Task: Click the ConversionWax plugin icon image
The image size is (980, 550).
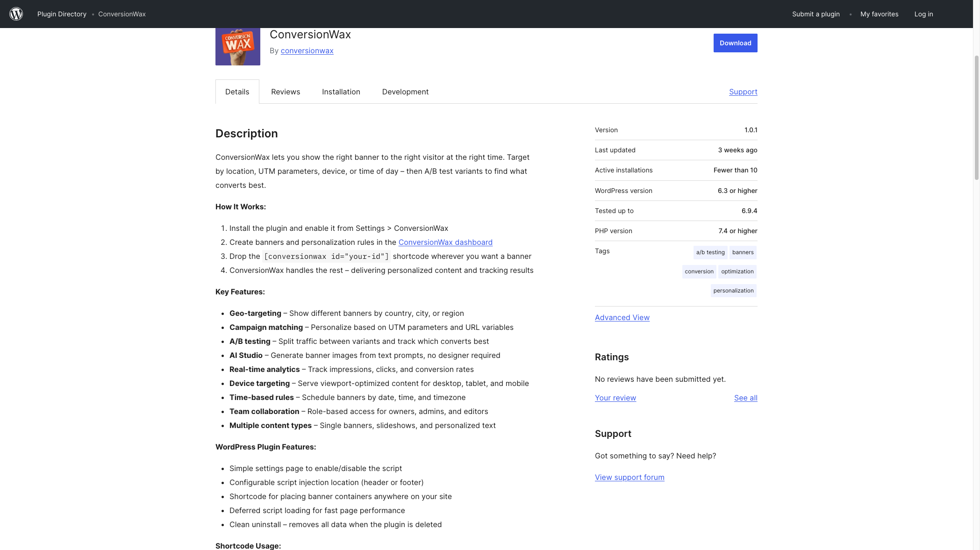Action: tap(237, 46)
